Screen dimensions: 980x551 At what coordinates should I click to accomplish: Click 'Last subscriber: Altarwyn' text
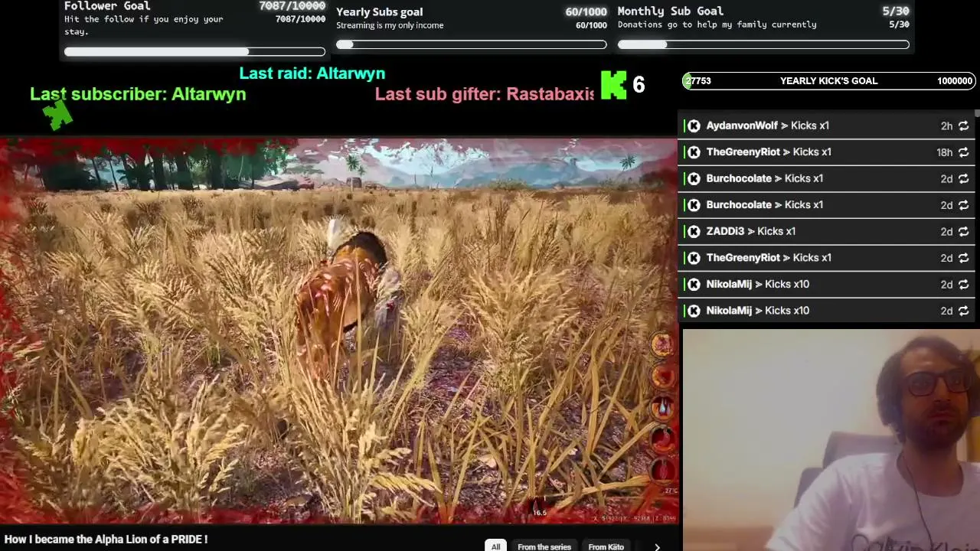pos(138,94)
